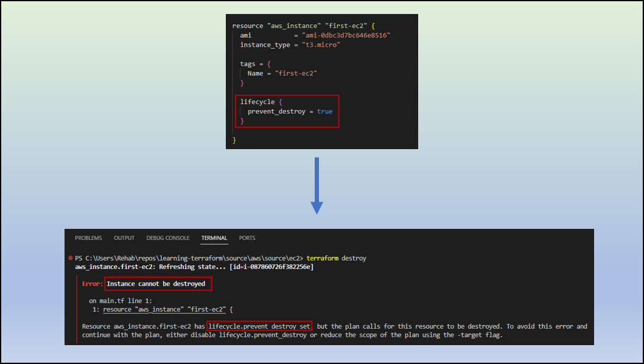Viewport: 644px width, 364px height.
Task: Select the OUTPUT tab
Action: click(124, 237)
